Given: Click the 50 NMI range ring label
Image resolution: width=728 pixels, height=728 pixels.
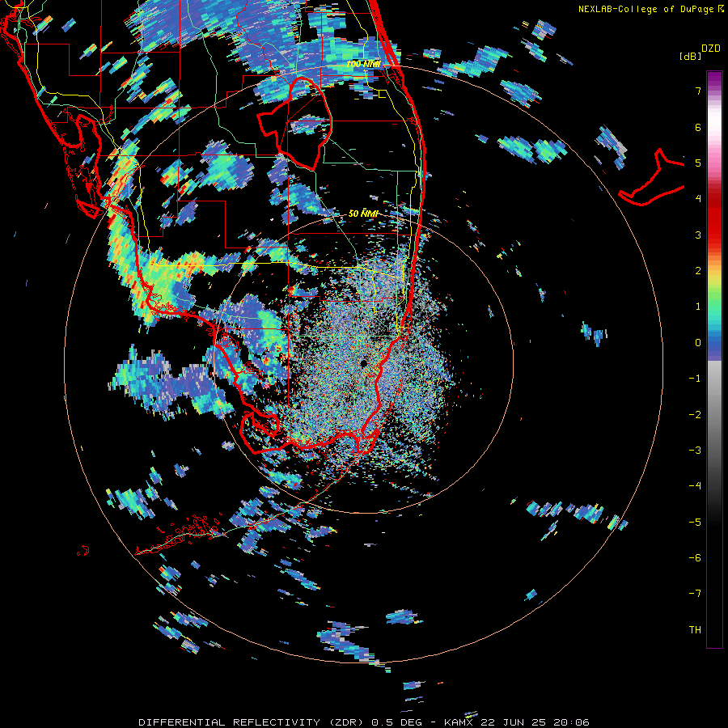Looking at the screenshot, I should [363, 214].
